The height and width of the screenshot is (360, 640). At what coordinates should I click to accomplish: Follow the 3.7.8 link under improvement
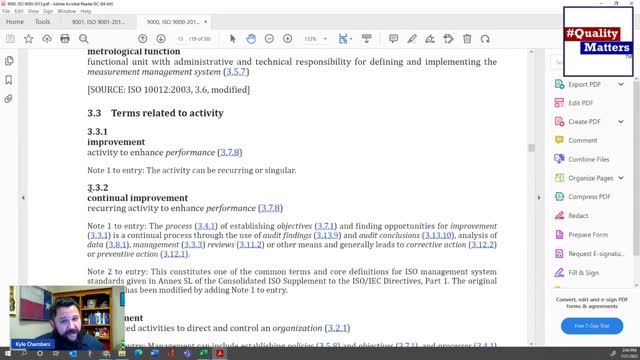click(x=230, y=153)
